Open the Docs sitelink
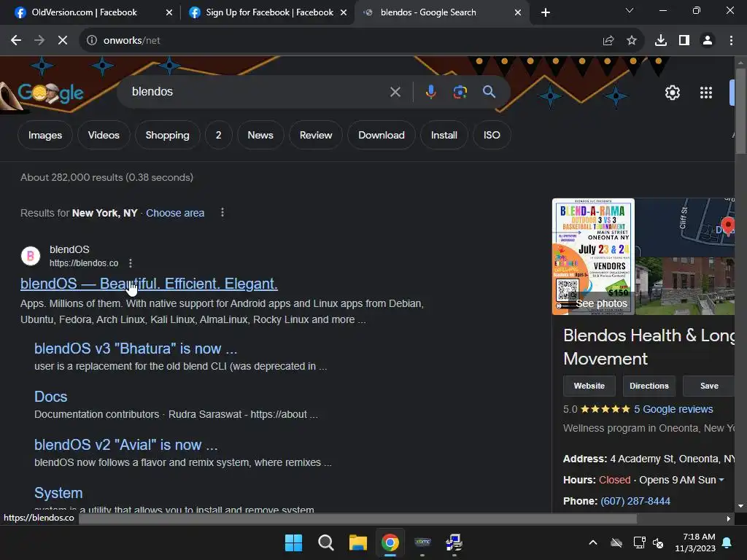Viewport: 747px width, 560px height. click(x=50, y=397)
